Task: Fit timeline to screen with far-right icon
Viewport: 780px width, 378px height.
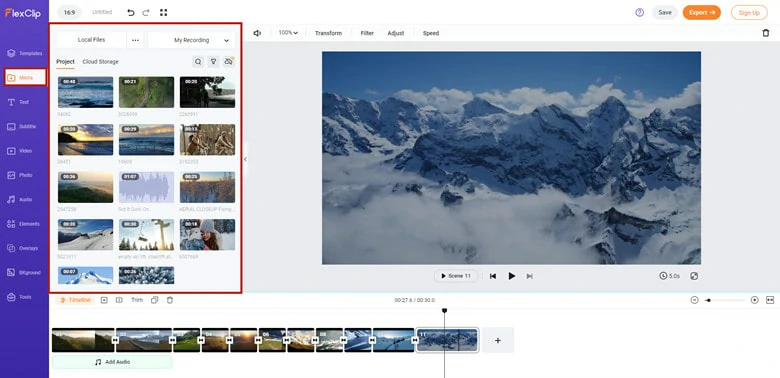Action: pos(770,300)
